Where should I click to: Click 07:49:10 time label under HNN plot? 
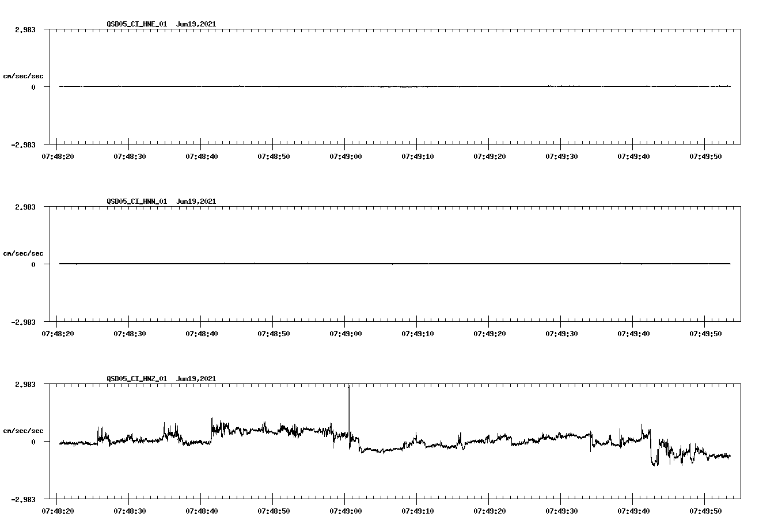417,333
